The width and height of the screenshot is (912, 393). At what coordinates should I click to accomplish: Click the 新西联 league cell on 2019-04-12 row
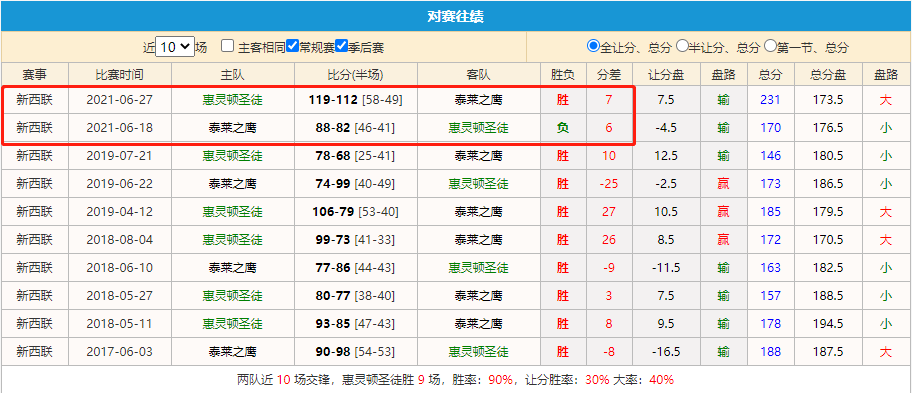click(34, 212)
